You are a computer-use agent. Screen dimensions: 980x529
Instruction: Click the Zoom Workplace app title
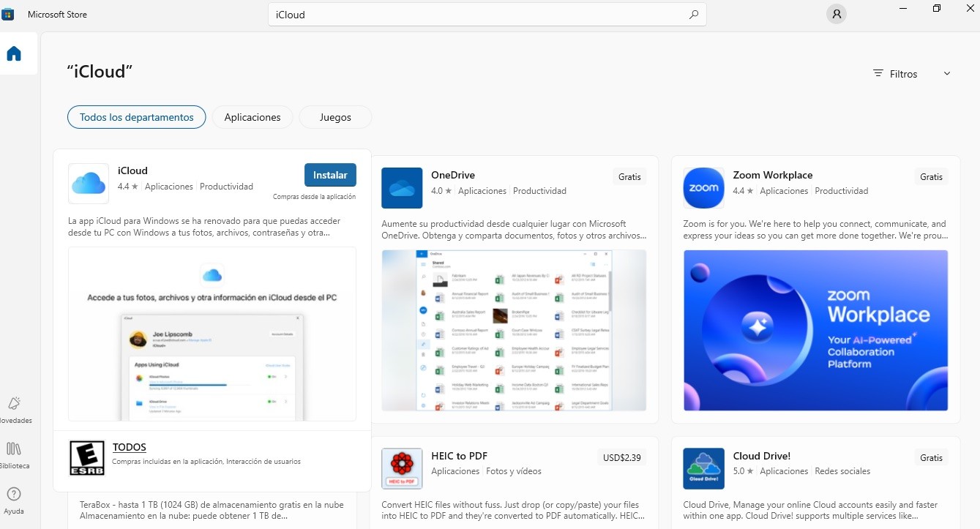coord(773,175)
